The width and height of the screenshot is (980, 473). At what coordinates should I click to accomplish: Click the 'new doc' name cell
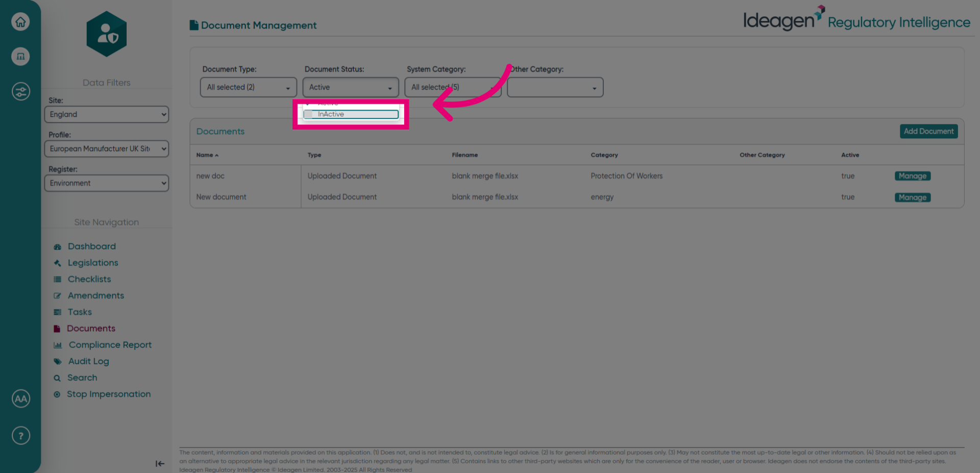[210, 176]
